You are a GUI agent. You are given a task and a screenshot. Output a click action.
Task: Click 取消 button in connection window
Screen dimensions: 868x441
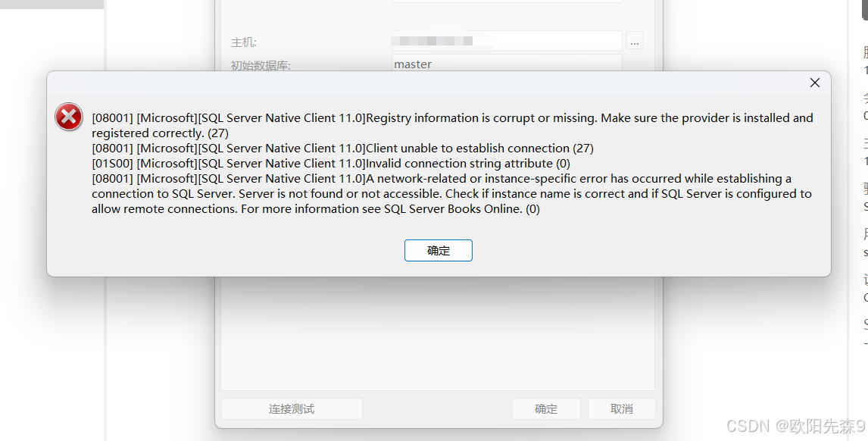(x=621, y=409)
